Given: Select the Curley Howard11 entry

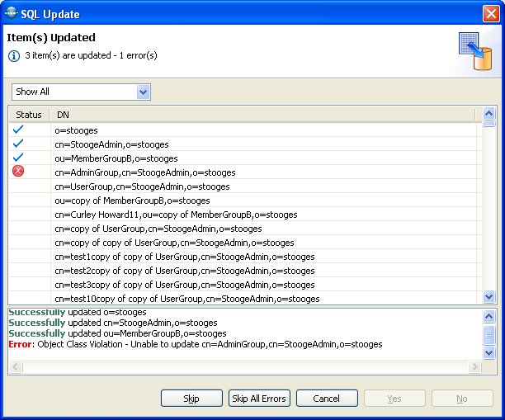Looking at the screenshot, I should (176, 215).
